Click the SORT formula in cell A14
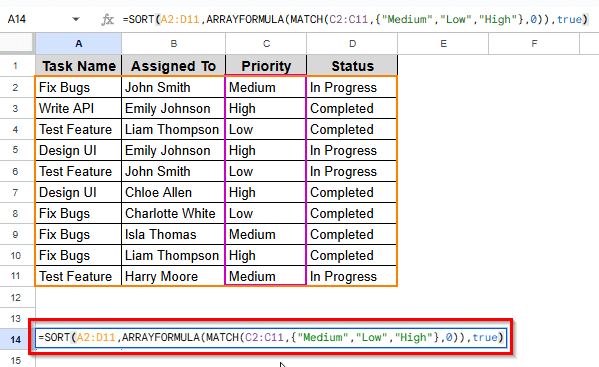Image resolution: width=599 pixels, height=367 pixels. click(271, 338)
